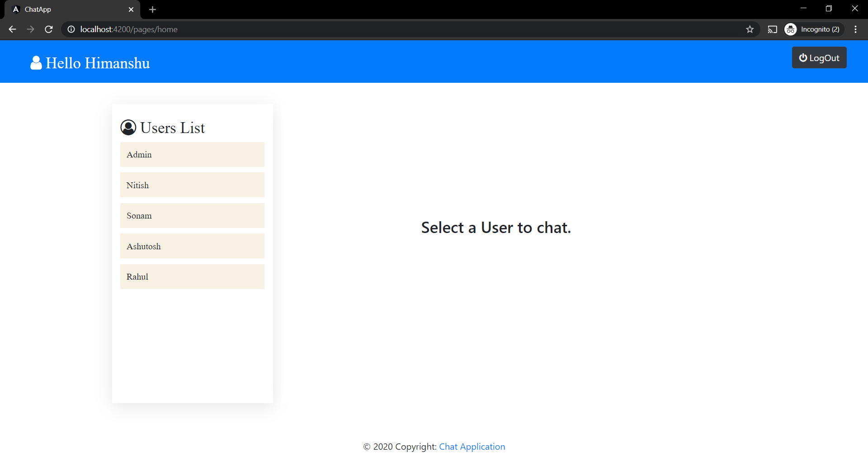Close the ChatApp tab
Screen dimensions: 868x466
(131, 10)
